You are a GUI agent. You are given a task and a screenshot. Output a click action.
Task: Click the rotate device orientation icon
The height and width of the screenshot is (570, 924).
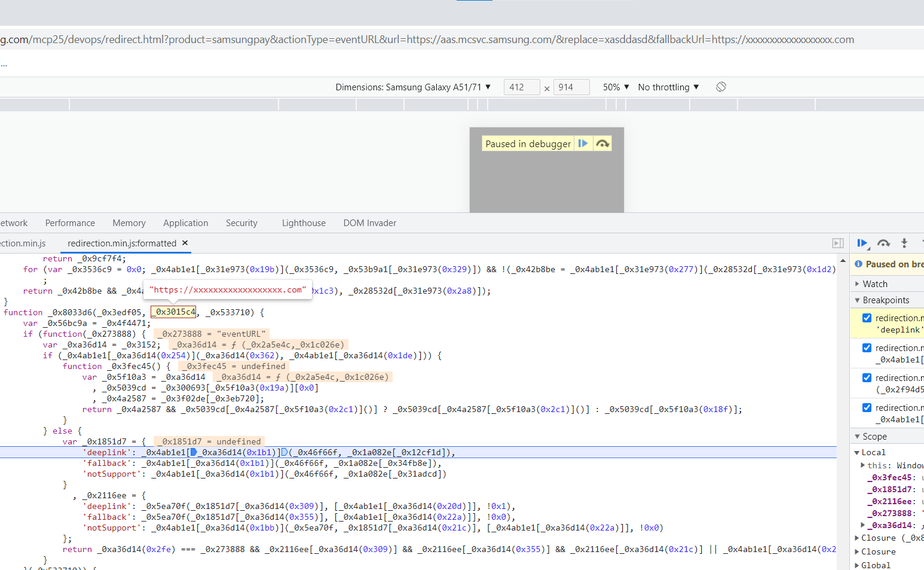pos(721,87)
